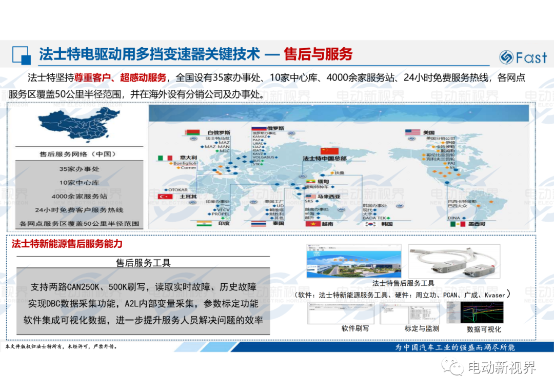Click the caption 法士特售后服务工具

pyautogui.click(x=403, y=283)
